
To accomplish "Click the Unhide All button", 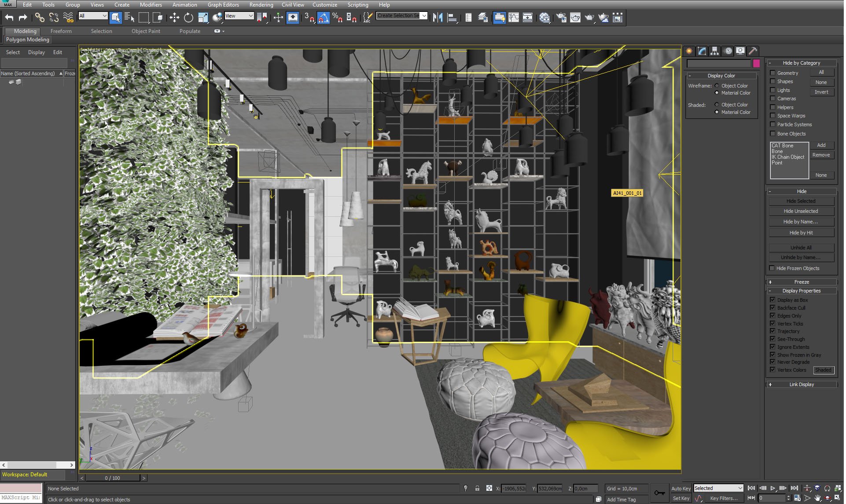I will click(801, 248).
